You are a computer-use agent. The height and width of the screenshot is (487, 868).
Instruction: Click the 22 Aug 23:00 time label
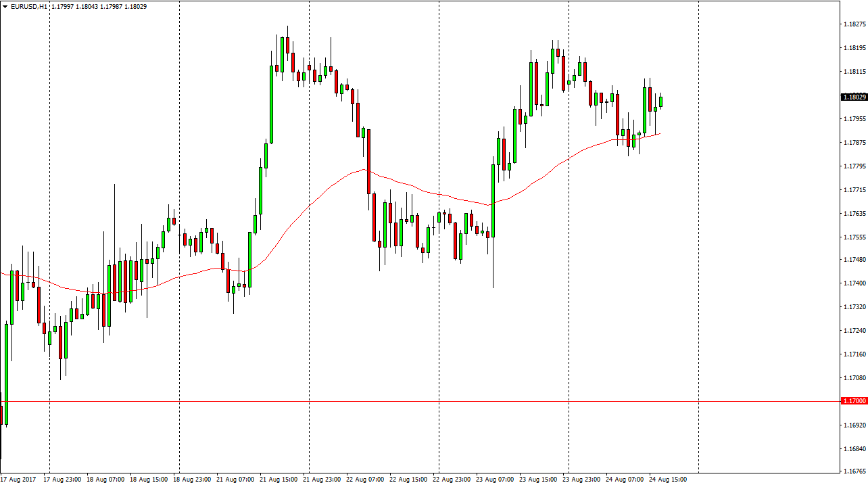coord(452,480)
